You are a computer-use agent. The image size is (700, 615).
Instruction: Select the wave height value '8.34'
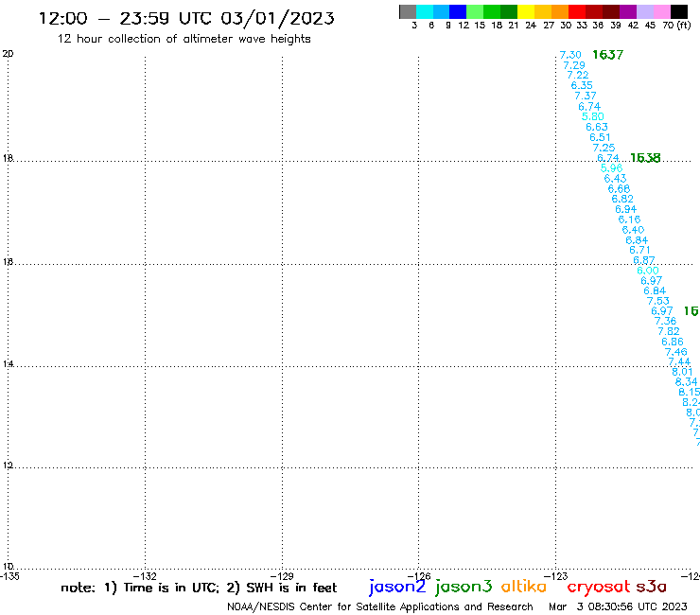pos(686,382)
